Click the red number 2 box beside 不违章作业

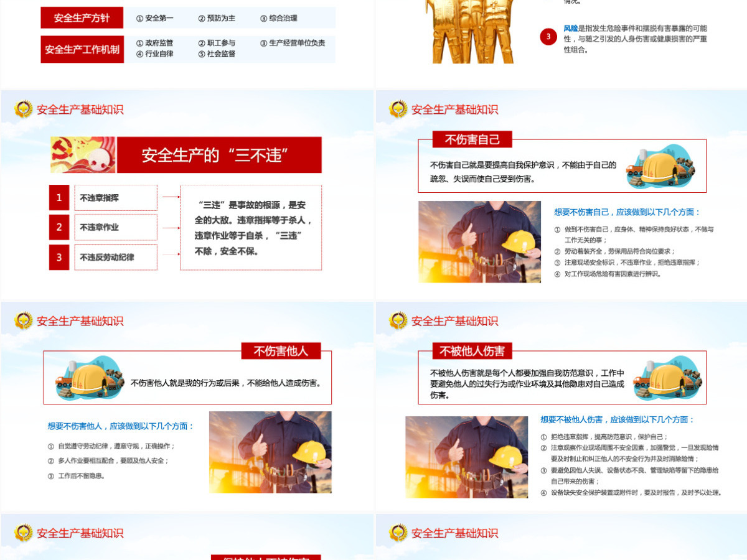click(59, 227)
